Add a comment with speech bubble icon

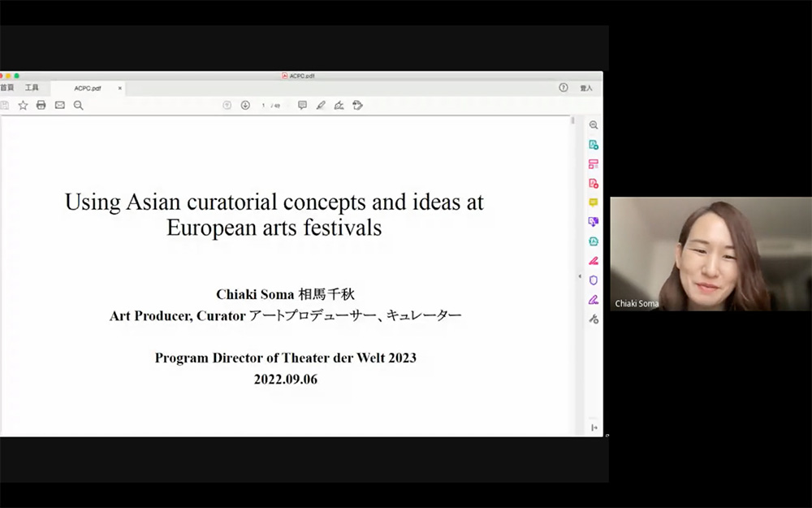[x=302, y=105]
